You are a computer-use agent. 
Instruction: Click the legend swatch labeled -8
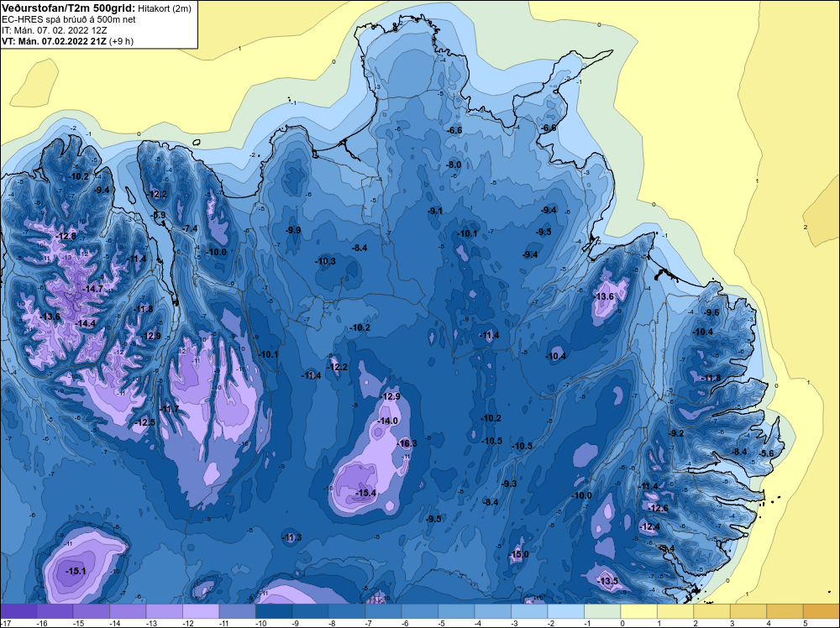click(347, 611)
